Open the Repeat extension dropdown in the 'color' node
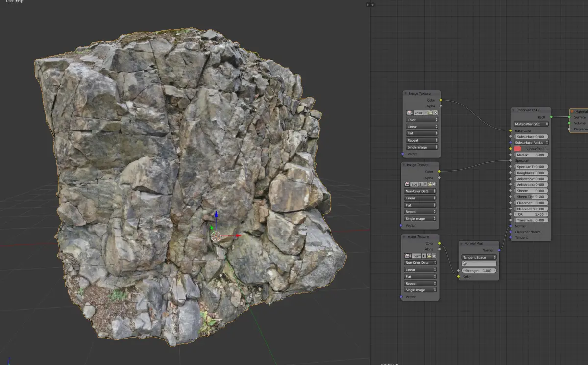Screen dimensions: 588x365 coord(422,140)
